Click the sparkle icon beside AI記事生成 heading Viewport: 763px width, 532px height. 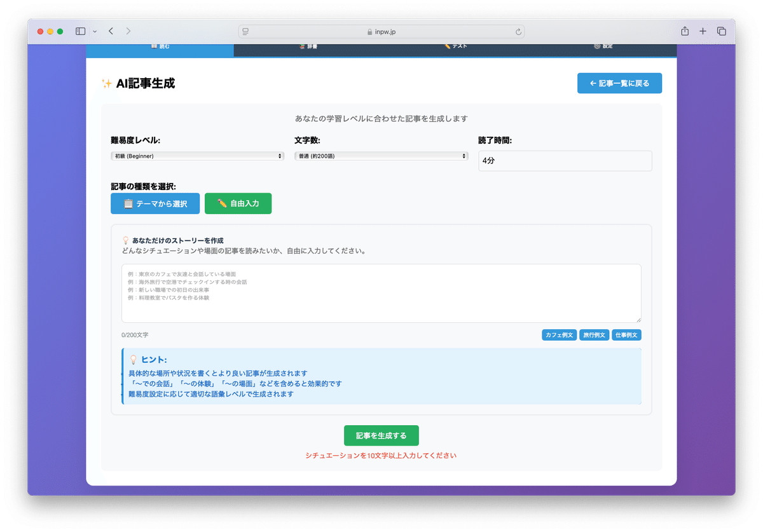[x=106, y=83]
